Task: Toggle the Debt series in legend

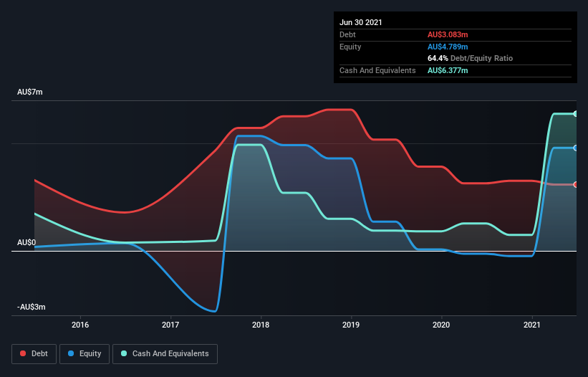Action: click(x=34, y=354)
